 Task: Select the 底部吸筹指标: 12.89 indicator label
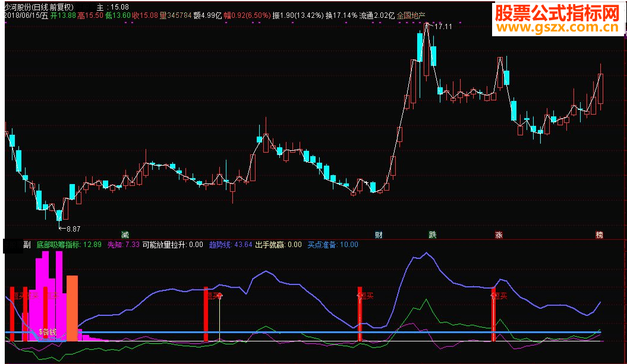click(69, 245)
